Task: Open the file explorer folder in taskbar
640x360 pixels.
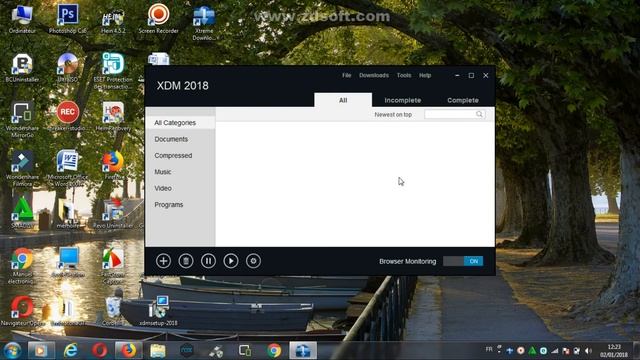Action: coord(158,351)
